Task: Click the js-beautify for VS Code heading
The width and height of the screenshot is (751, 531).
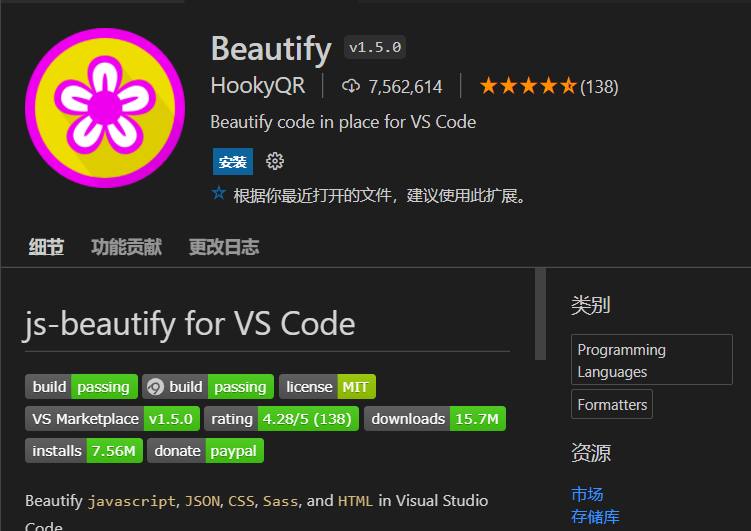Action: point(190,324)
